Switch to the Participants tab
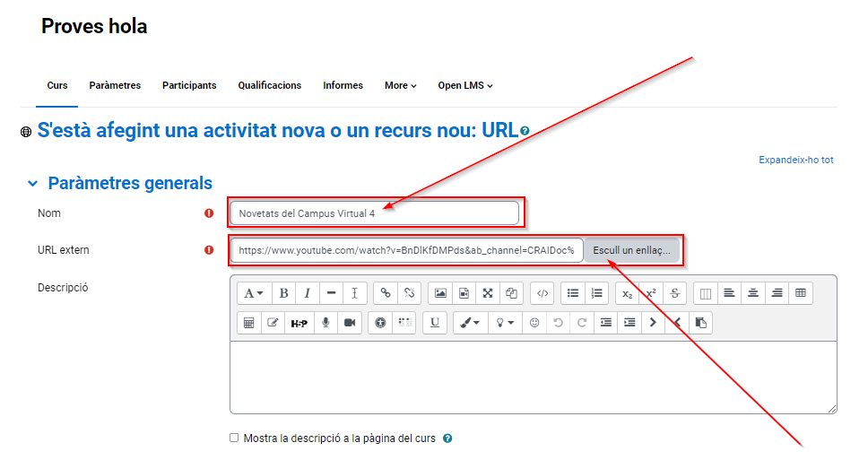The height and width of the screenshot is (460, 868). 189,86
